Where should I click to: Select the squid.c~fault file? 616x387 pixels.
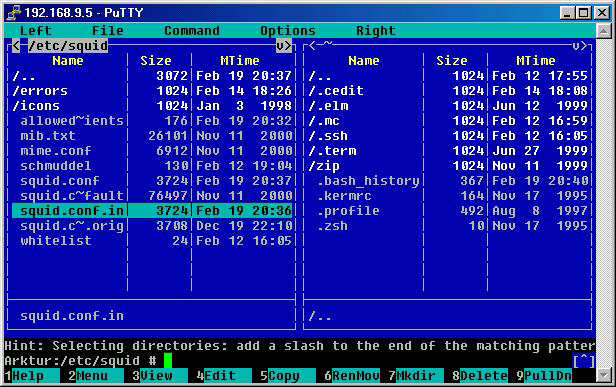(152, 196)
